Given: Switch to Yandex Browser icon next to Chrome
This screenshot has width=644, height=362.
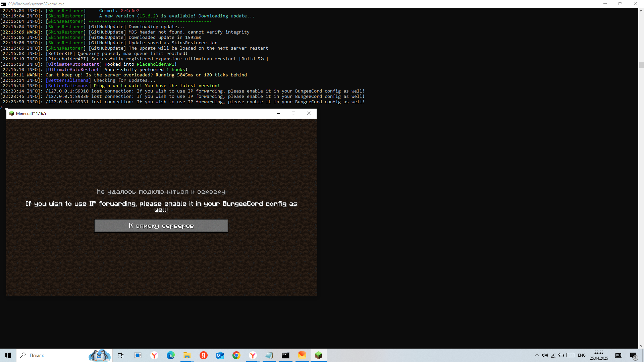Looking at the screenshot, I should (x=253, y=355).
